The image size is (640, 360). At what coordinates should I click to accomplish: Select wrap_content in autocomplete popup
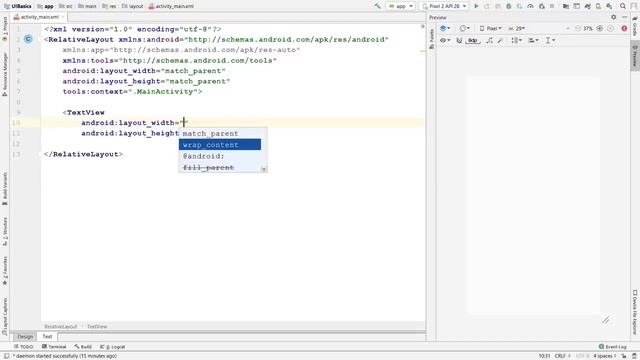[220, 144]
